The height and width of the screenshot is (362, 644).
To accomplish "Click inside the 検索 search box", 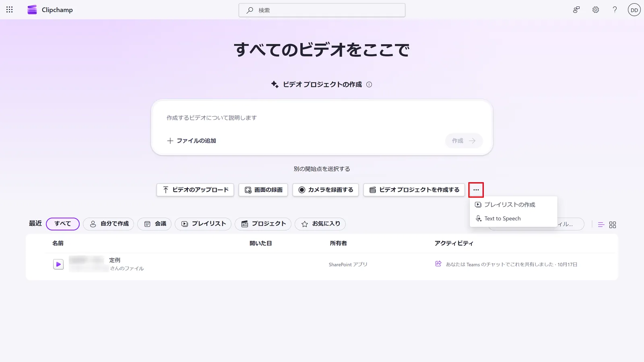I will click(x=322, y=10).
